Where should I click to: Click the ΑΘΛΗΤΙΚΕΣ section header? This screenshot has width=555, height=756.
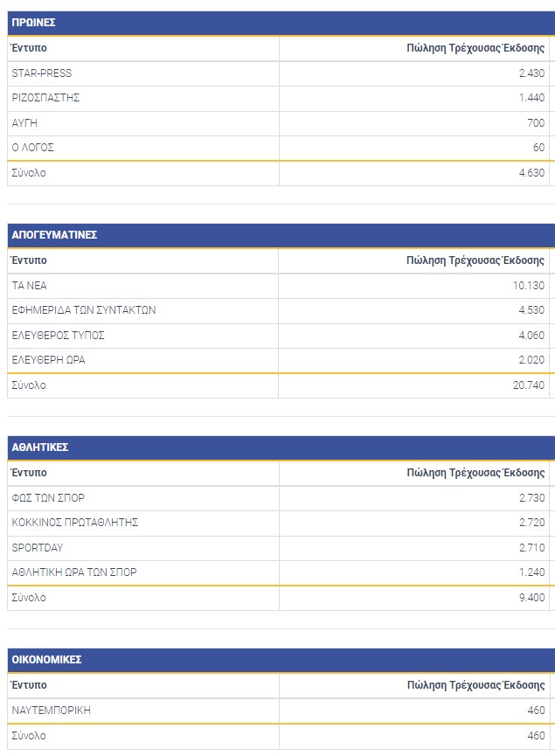(x=40, y=447)
